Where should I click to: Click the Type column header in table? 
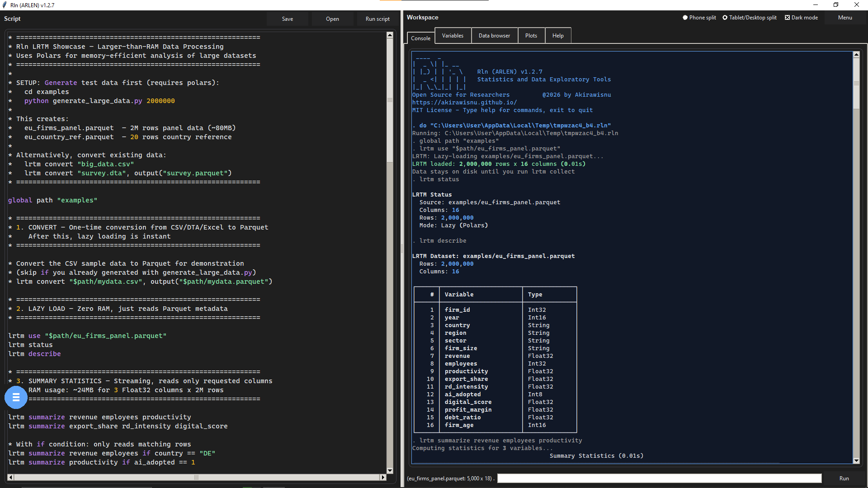point(535,295)
